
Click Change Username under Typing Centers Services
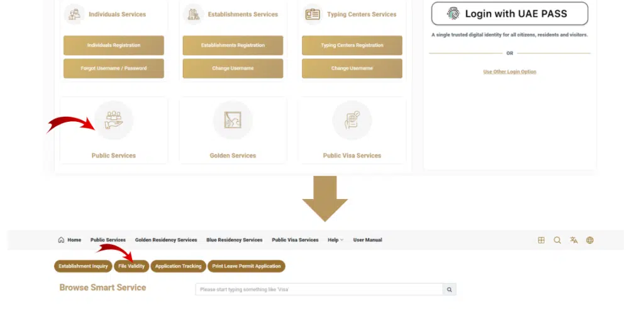coord(352,68)
